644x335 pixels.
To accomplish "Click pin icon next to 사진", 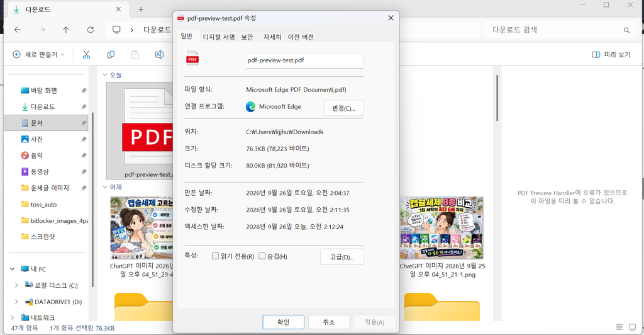I will tap(84, 139).
